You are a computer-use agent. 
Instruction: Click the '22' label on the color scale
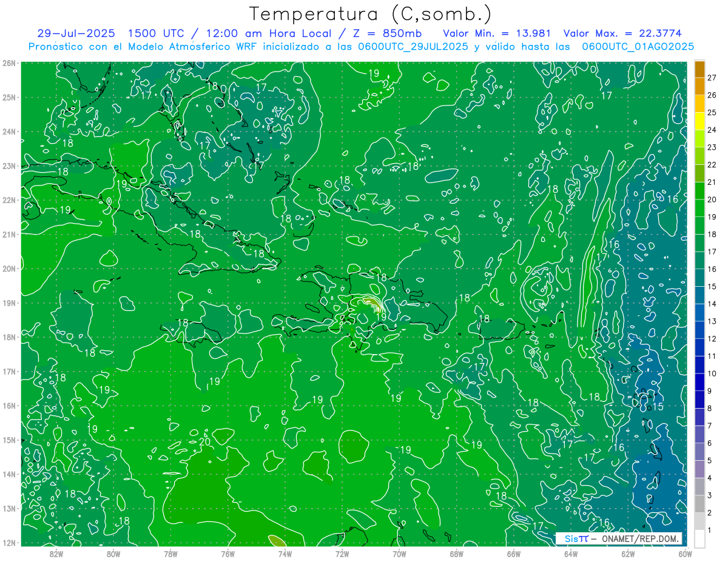(x=712, y=165)
